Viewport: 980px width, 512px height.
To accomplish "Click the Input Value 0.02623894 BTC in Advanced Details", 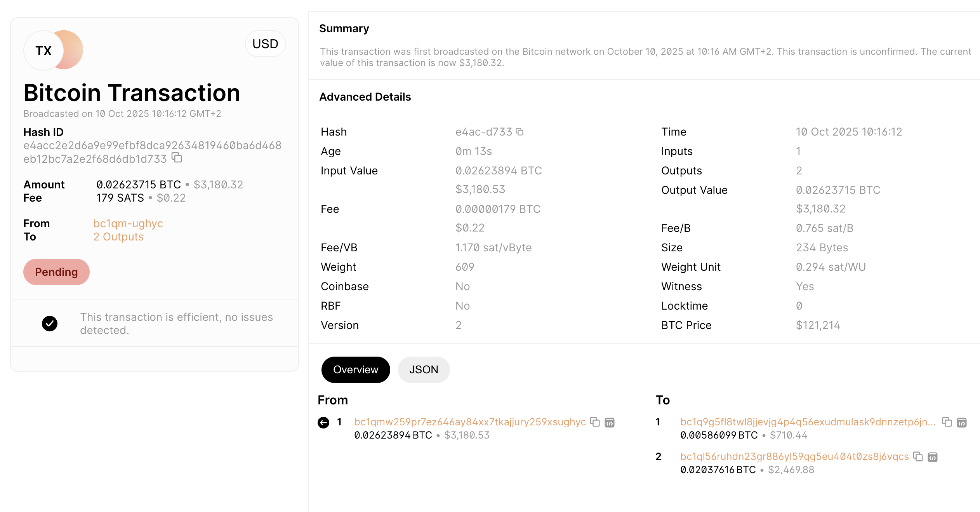I will coord(499,171).
